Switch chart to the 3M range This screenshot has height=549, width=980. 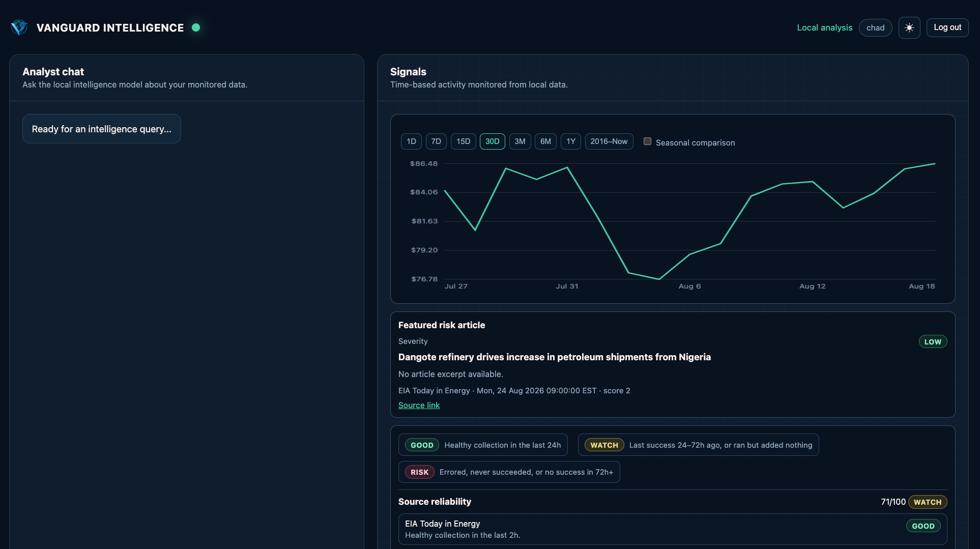coord(520,141)
